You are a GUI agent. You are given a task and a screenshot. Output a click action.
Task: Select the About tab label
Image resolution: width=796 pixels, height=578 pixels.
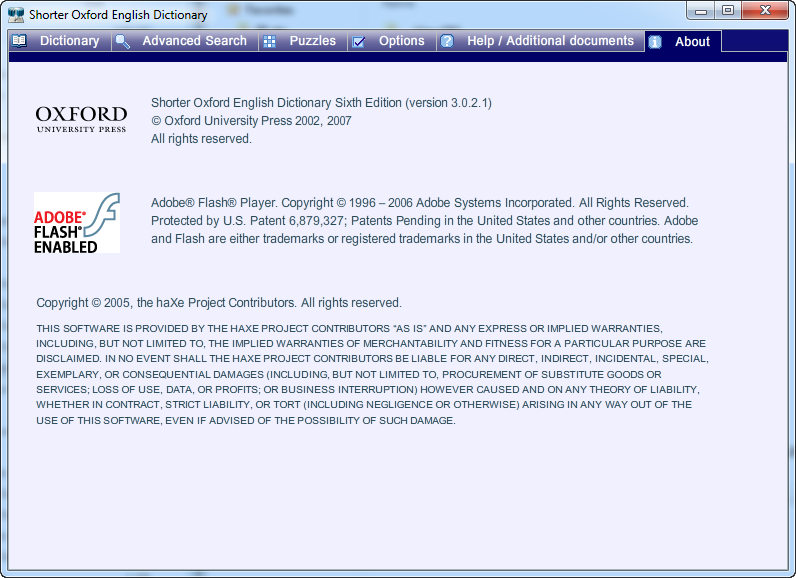coord(692,42)
